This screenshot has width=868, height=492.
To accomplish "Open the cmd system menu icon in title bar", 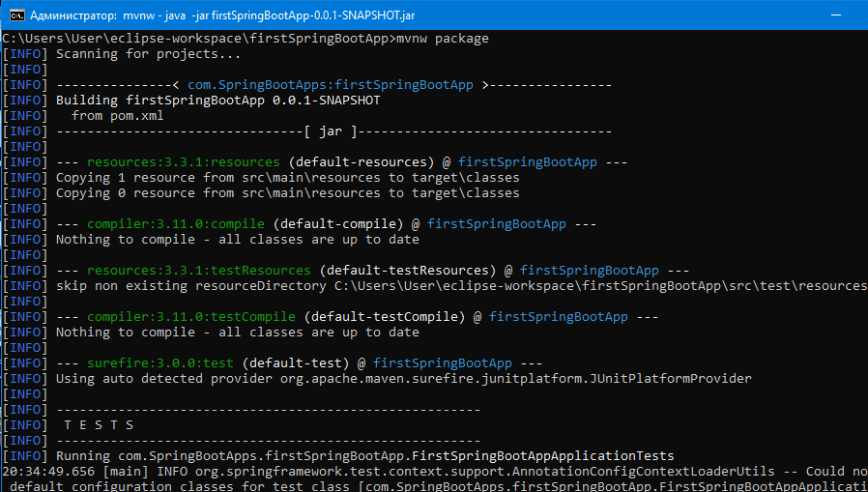I will [x=16, y=14].
